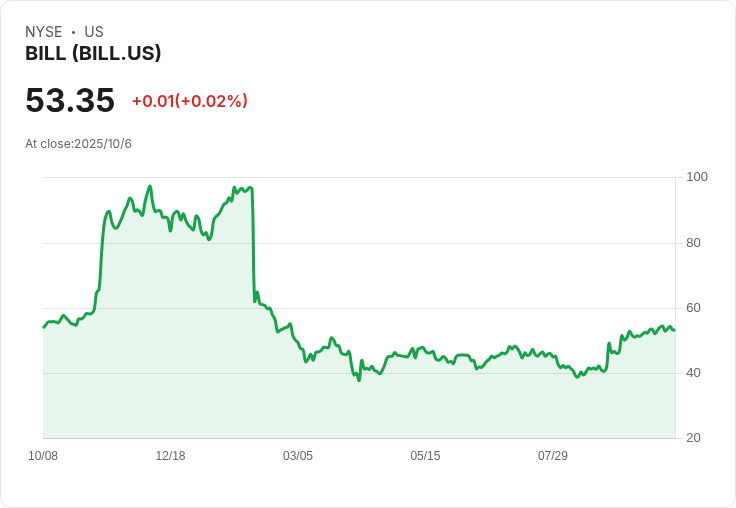Click the At close:2025/10/6 date text
This screenshot has height=508, width=736.
(78, 144)
